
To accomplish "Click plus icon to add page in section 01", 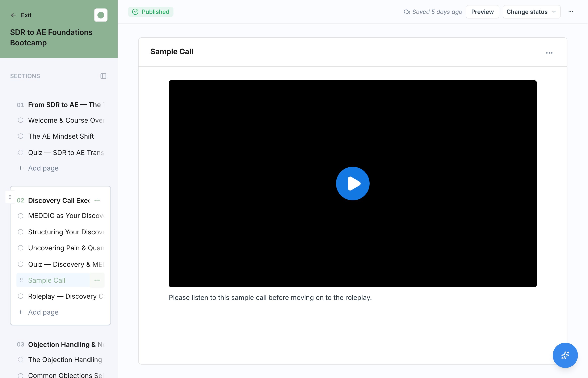I will 21,168.
